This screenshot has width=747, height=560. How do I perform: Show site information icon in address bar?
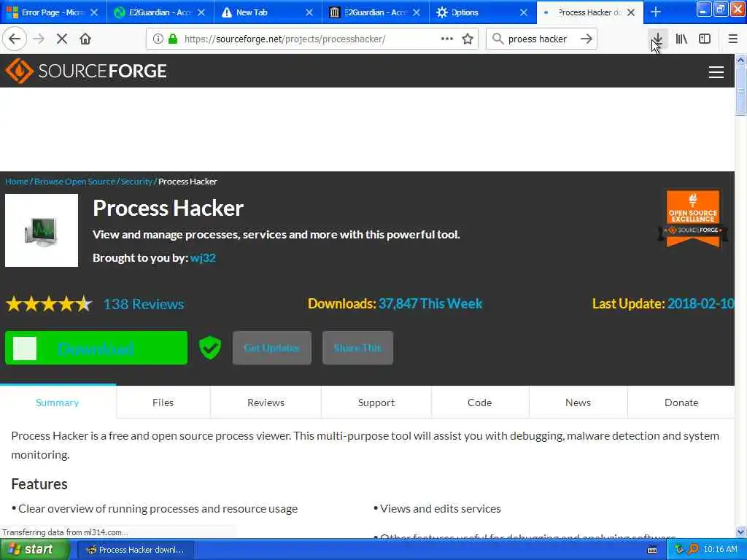point(158,39)
